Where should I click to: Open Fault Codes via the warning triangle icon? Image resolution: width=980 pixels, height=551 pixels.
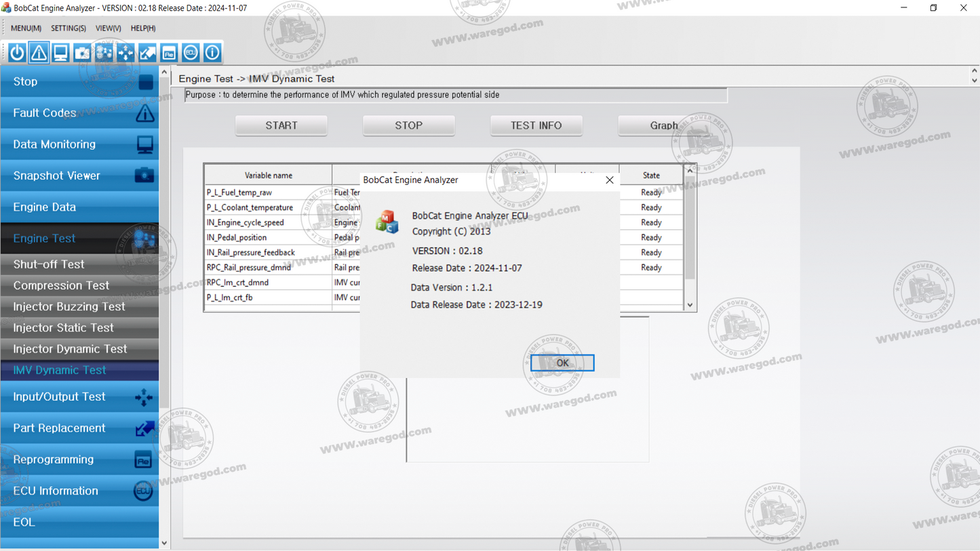tap(39, 52)
